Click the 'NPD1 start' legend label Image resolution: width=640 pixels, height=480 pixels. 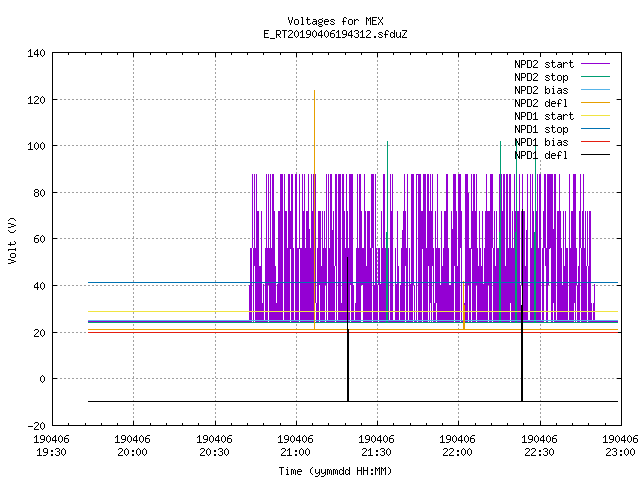(544, 116)
